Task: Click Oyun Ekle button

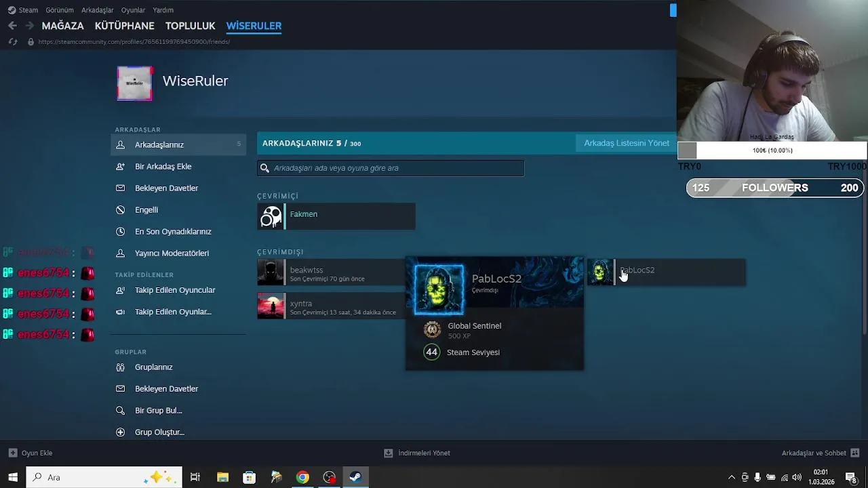Action: (31, 453)
